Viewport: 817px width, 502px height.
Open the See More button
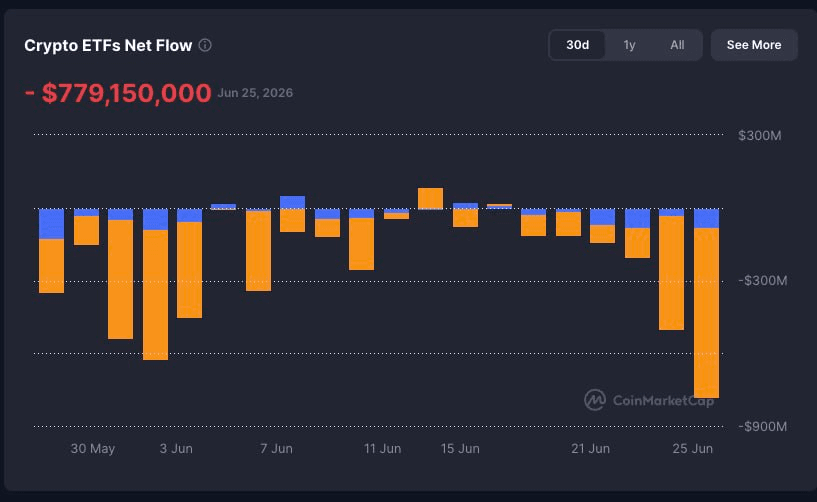pos(754,45)
